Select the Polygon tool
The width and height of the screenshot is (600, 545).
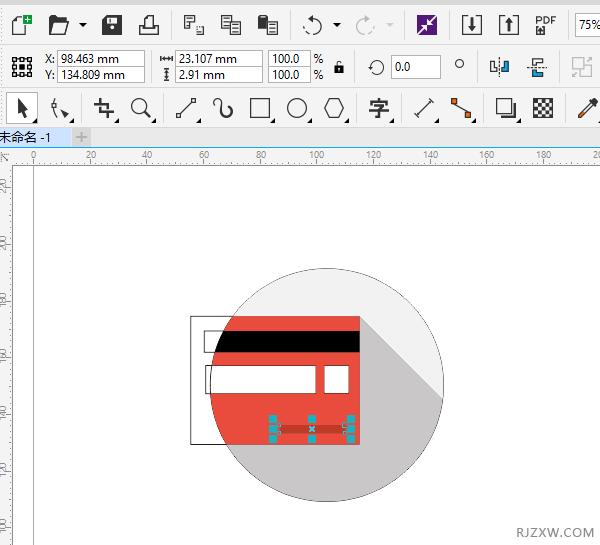point(334,108)
